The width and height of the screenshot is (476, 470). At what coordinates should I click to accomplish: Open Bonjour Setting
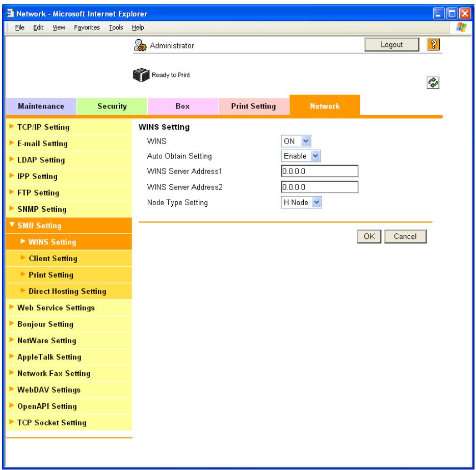pyautogui.click(x=69, y=324)
